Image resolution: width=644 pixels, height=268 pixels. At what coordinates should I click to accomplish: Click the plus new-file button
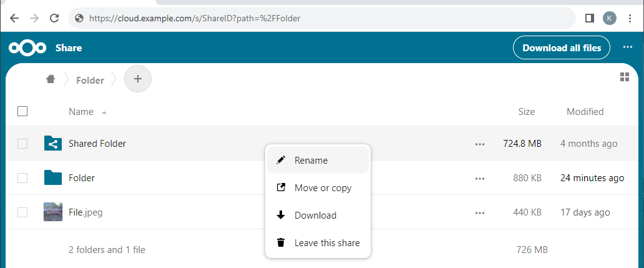(x=138, y=79)
